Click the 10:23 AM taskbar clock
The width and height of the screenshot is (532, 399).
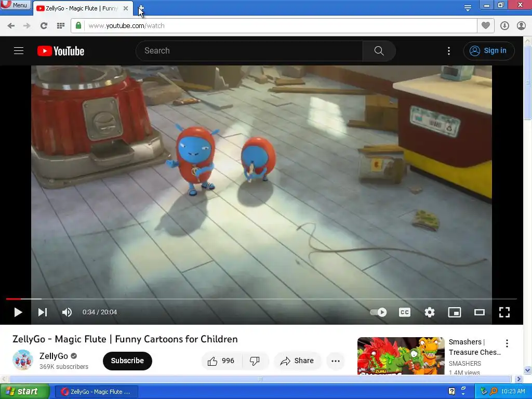[x=513, y=391]
